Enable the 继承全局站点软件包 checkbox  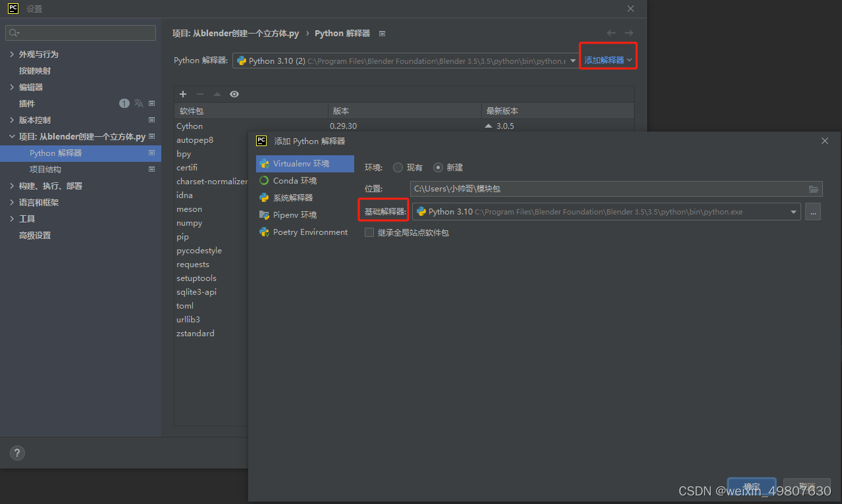pos(369,232)
